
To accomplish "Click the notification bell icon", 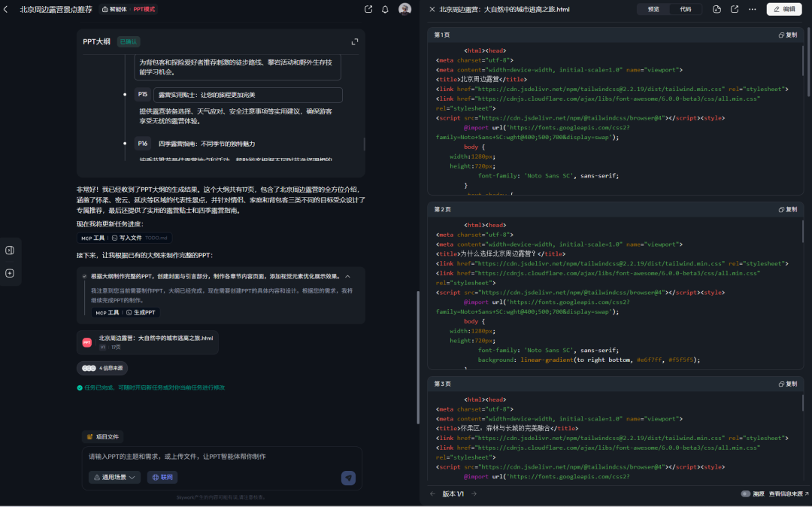I will [x=385, y=9].
